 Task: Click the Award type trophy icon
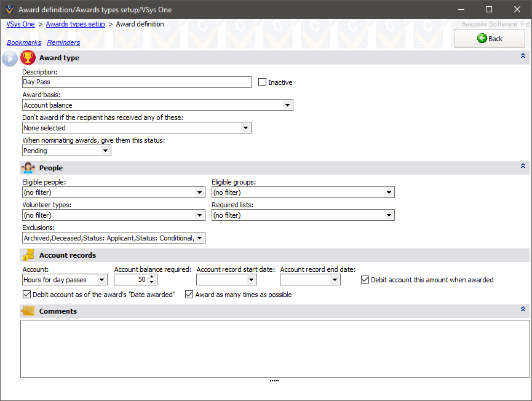pos(28,58)
